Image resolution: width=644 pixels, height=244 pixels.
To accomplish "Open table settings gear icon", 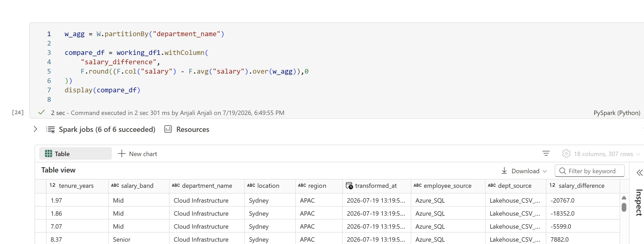I will pyautogui.click(x=566, y=153).
